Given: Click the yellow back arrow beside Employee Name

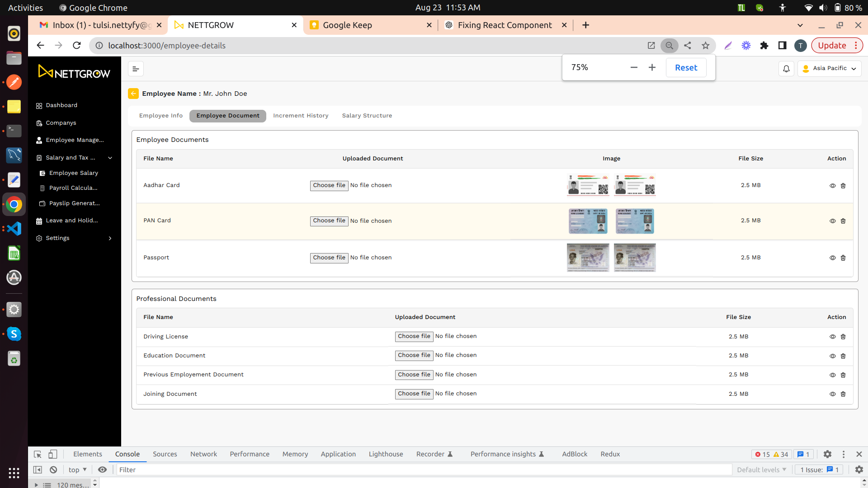Looking at the screenshot, I should 133,94.
